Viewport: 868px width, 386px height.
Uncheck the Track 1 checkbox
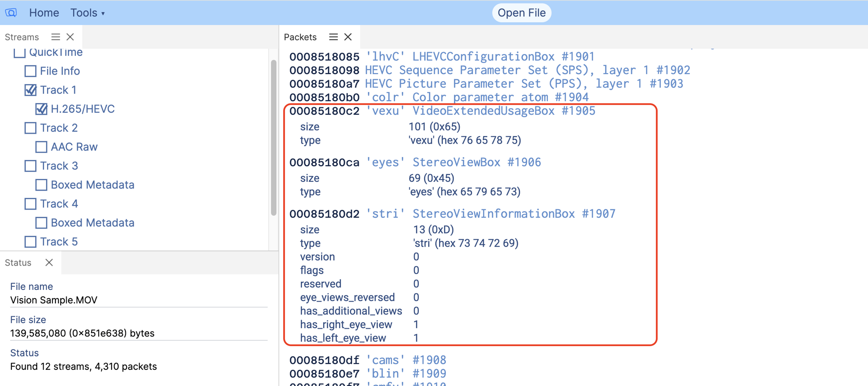pyautogui.click(x=31, y=90)
